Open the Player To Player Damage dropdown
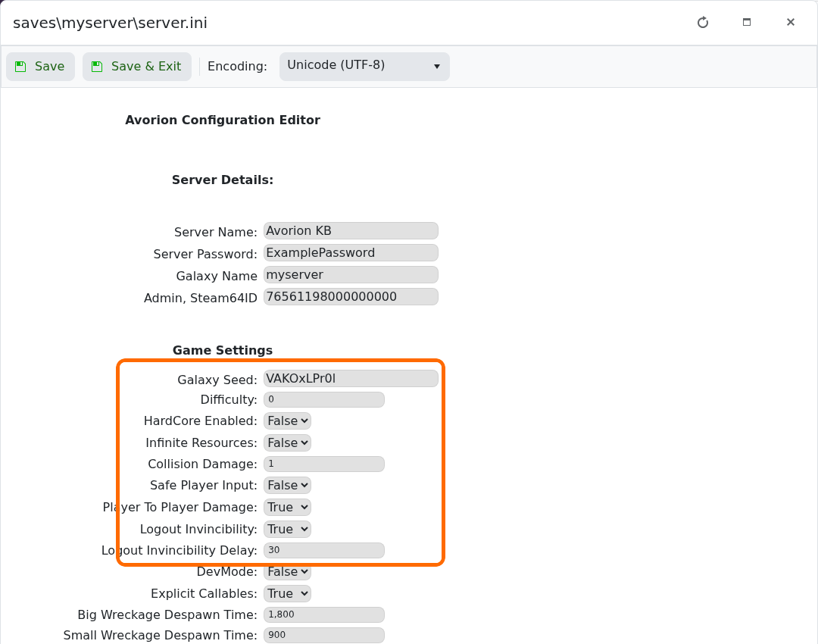This screenshot has width=818, height=644. [287, 508]
